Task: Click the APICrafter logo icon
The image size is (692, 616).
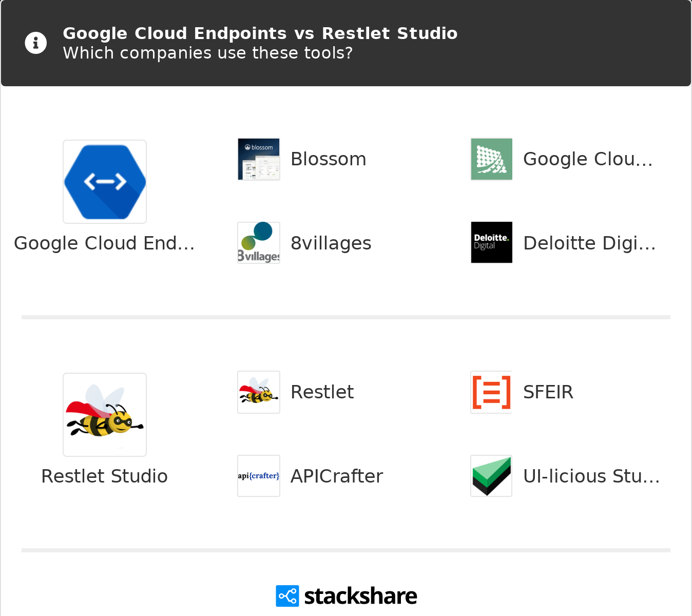Action: coord(259,476)
